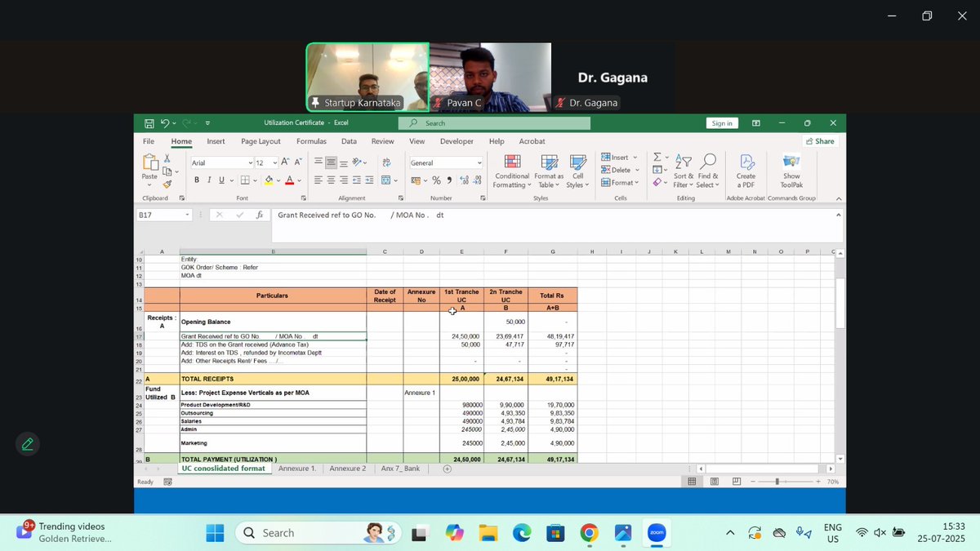The image size is (980, 551).
Task: Decrease the font size with the smaller A
Action: tap(297, 162)
